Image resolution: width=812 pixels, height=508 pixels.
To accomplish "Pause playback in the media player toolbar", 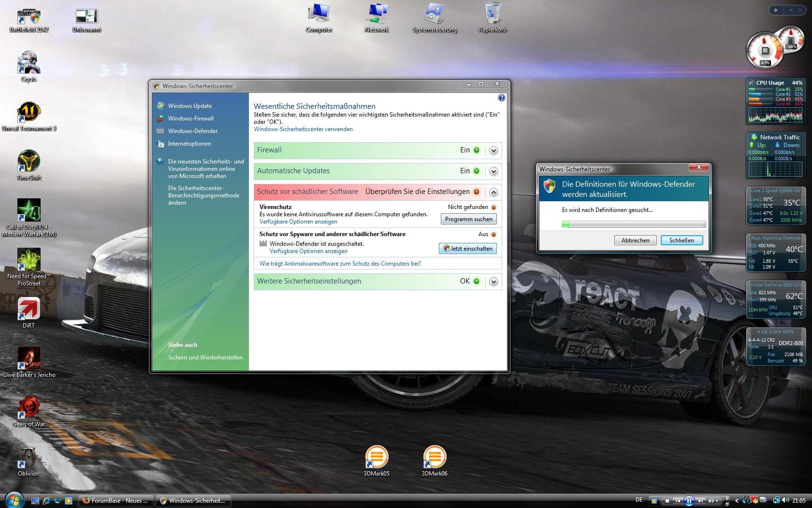I will [x=689, y=501].
